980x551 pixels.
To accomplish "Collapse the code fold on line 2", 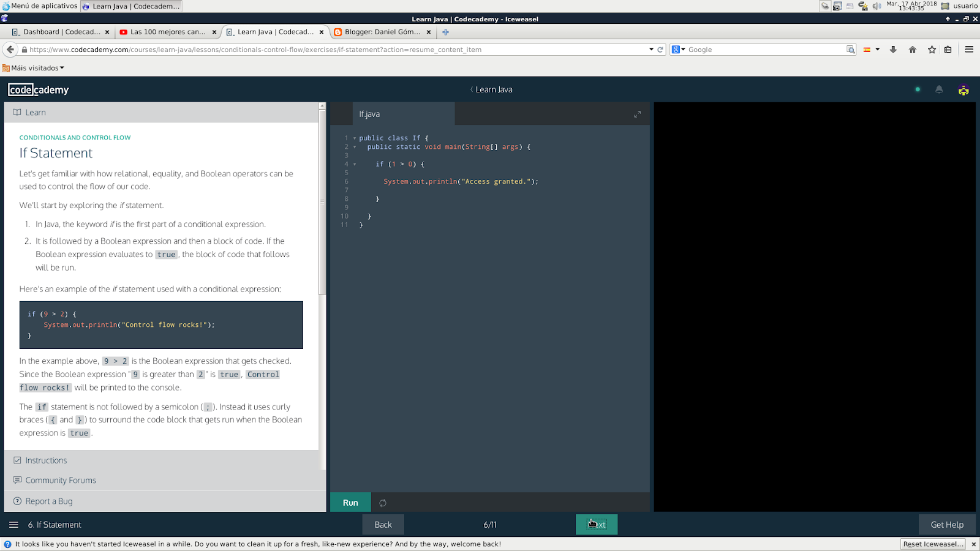I will (354, 147).
